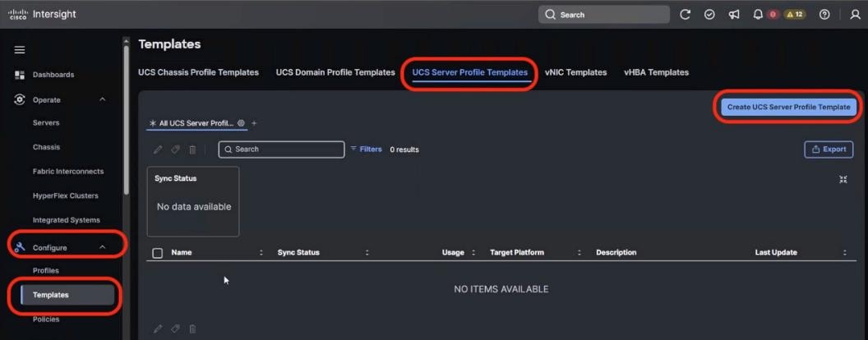Open Fabric Interconnects in the sidebar

(68, 172)
